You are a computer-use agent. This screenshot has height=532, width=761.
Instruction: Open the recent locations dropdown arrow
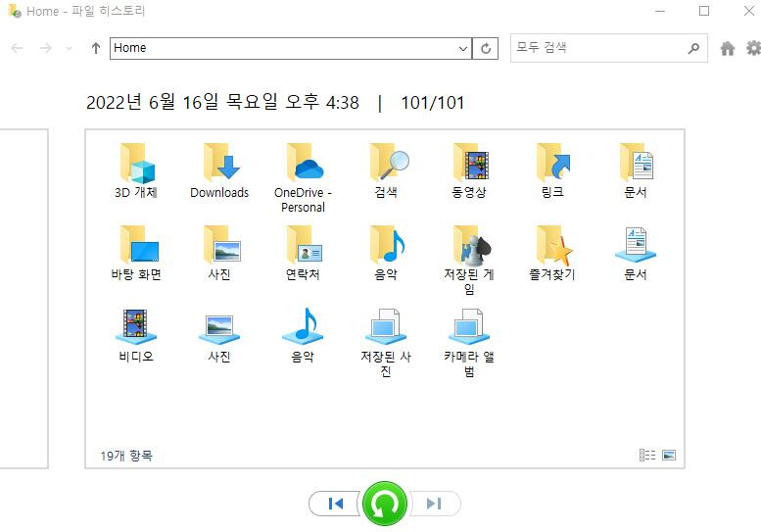pos(69,48)
